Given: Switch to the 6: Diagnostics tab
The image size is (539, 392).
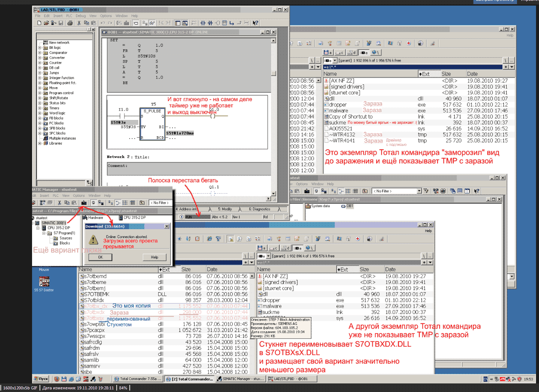Looking at the screenshot, I should [x=259, y=209].
